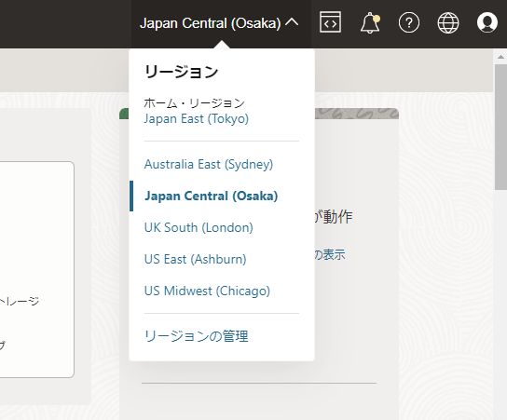Select Japan East (Tokyo) home region
507x420 pixels.
(197, 118)
